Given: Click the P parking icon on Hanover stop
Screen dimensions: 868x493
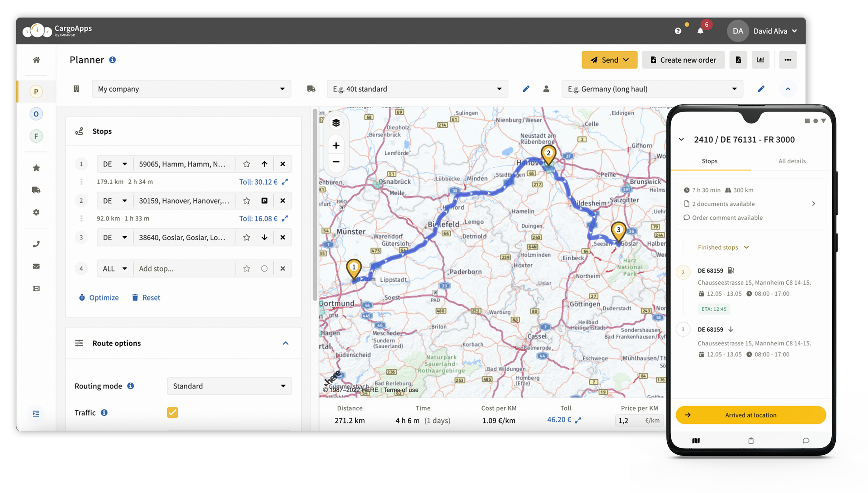Looking at the screenshot, I should tap(265, 201).
